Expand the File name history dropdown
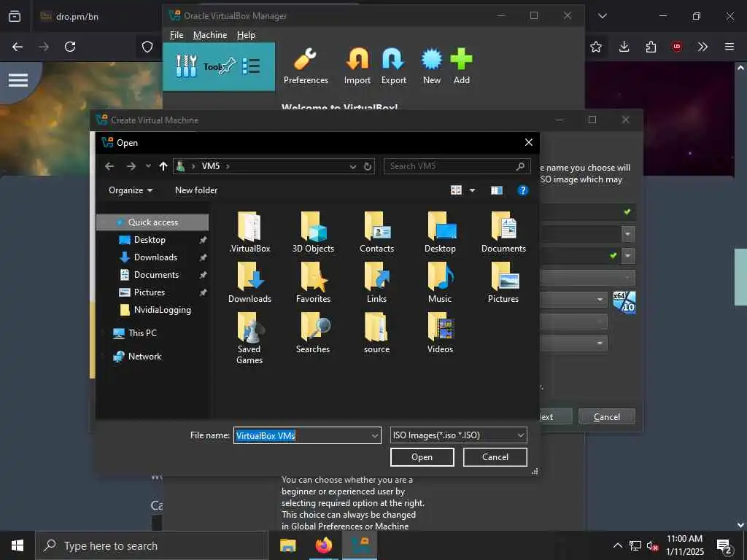The image size is (747, 560). (x=374, y=435)
